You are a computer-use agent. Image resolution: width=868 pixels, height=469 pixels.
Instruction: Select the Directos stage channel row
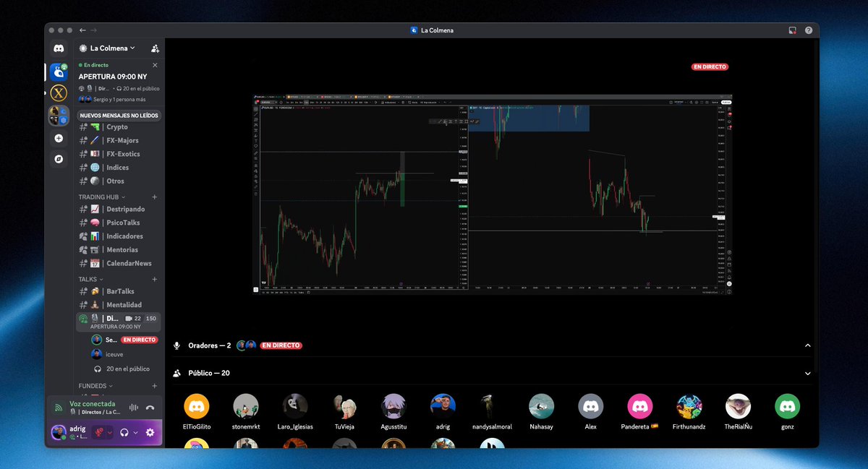click(119, 322)
